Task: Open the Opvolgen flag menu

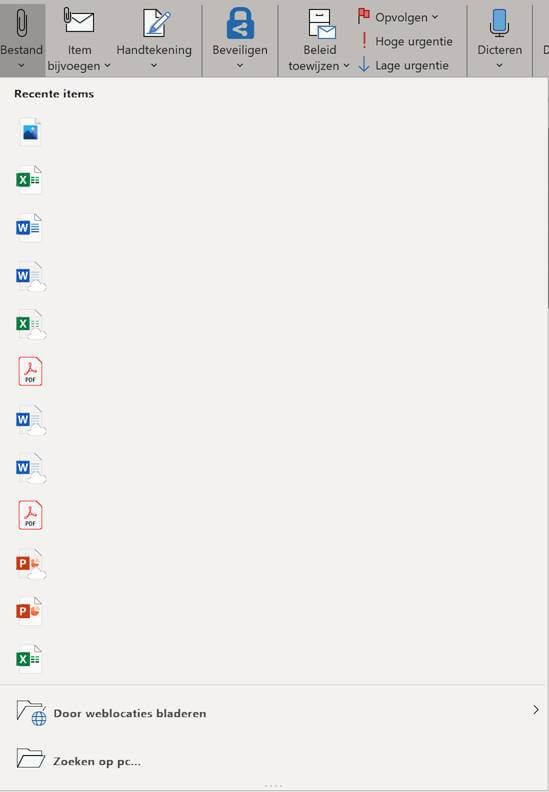Action: [398, 17]
